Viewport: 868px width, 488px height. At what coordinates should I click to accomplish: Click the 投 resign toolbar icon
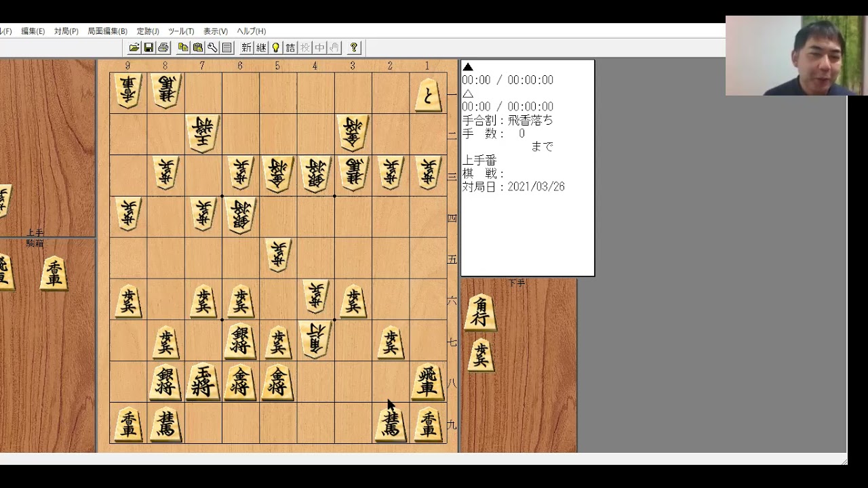tap(305, 47)
